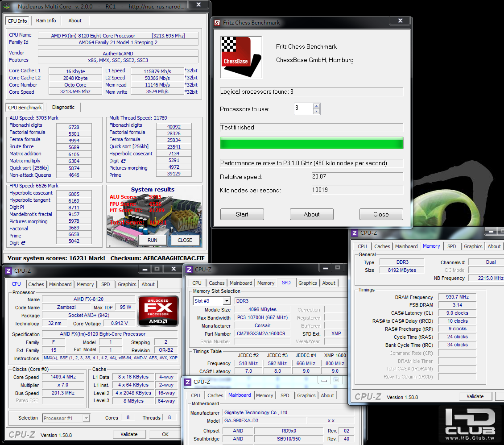Viewport: 504px width, 445px height.
Task: Select the CPU Benchmark tab in Nuclearus
Action: coord(25,108)
